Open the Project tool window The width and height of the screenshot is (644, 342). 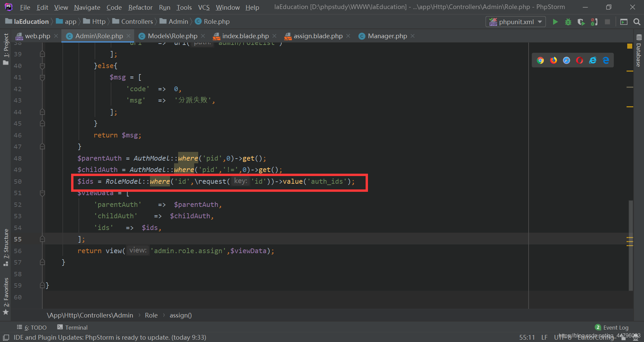tap(6, 49)
